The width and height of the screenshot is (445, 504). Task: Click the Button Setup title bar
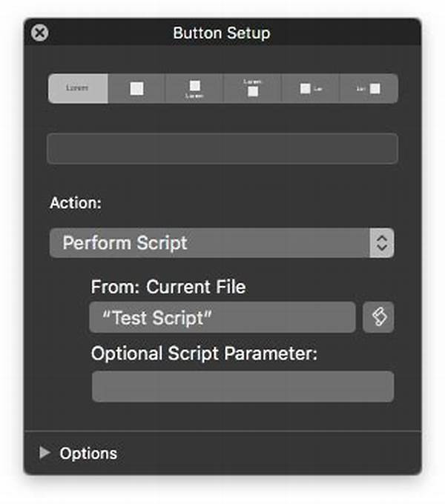pos(222,33)
